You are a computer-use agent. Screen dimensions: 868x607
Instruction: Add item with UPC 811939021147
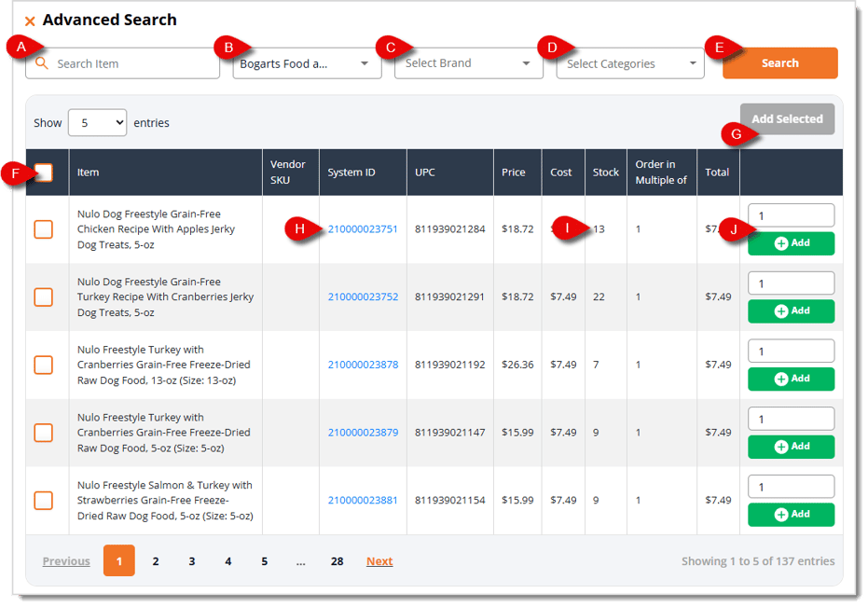(x=791, y=447)
